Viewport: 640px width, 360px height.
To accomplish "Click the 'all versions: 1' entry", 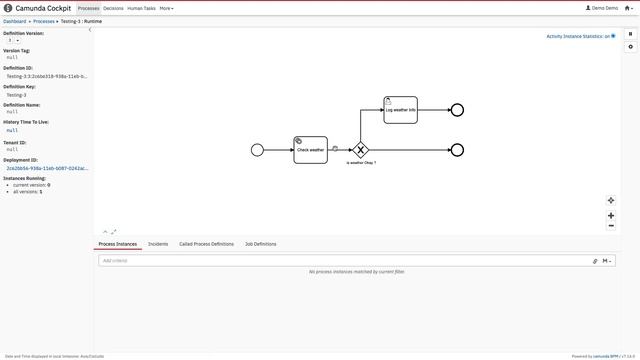I will 27,191.
